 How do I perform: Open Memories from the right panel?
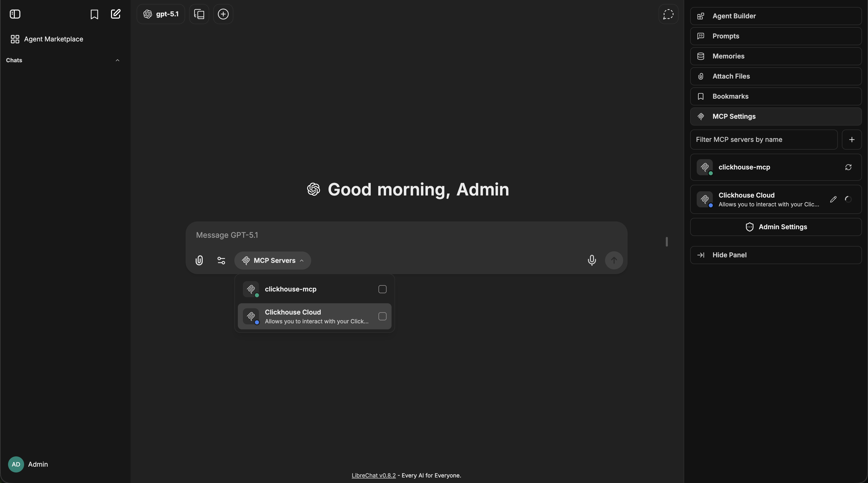point(776,56)
